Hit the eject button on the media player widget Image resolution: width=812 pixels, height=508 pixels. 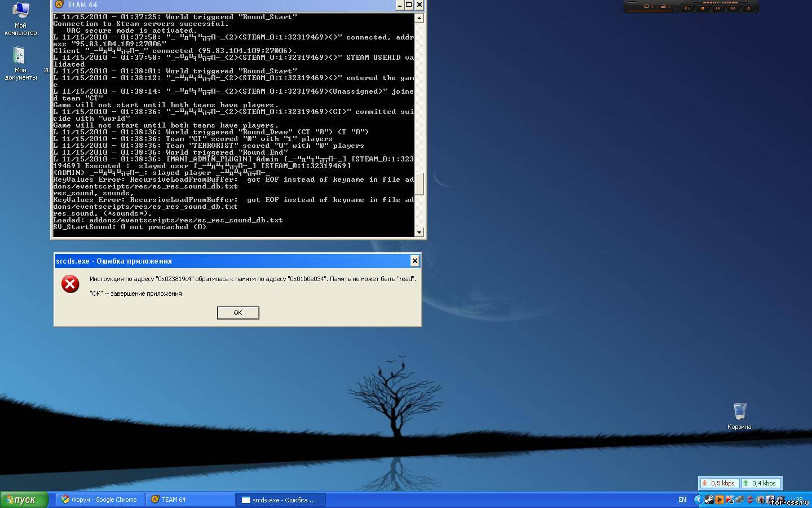tap(748, 8)
